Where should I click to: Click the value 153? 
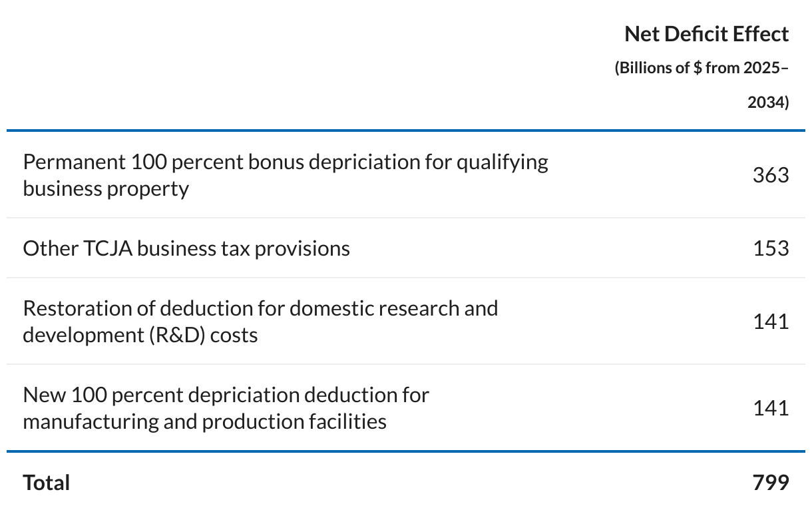(770, 248)
